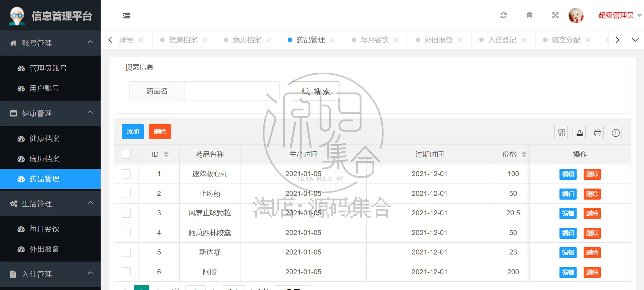This screenshot has height=290, width=644.
Task: Edit the 阿莫西林胶囊 row
Action: click(x=568, y=233)
